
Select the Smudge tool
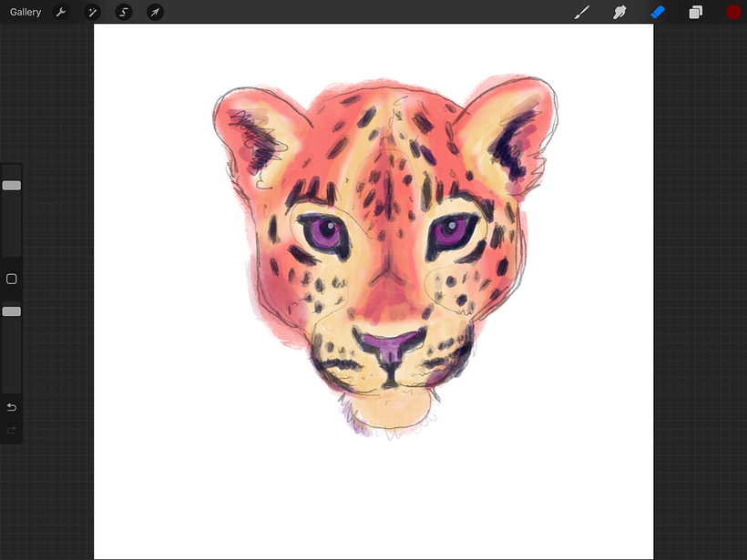pyautogui.click(x=619, y=12)
